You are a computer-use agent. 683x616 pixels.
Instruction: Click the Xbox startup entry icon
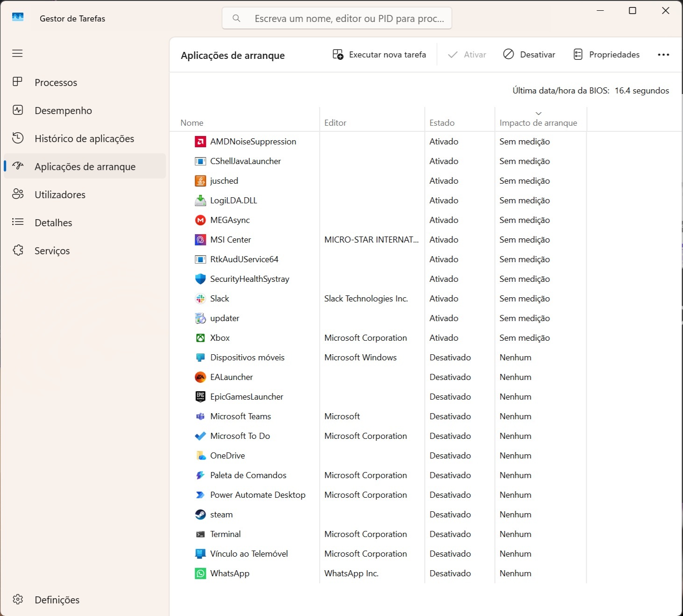(x=200, y=338)
